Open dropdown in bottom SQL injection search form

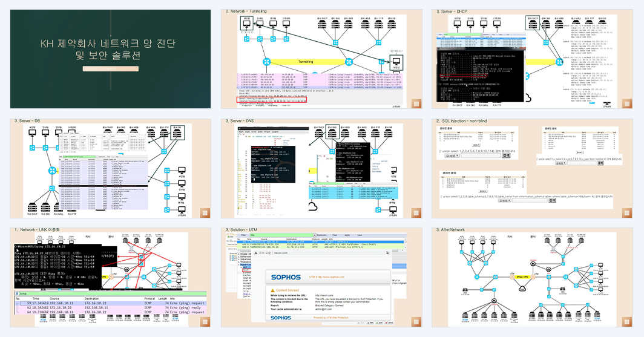coord(504,200)
